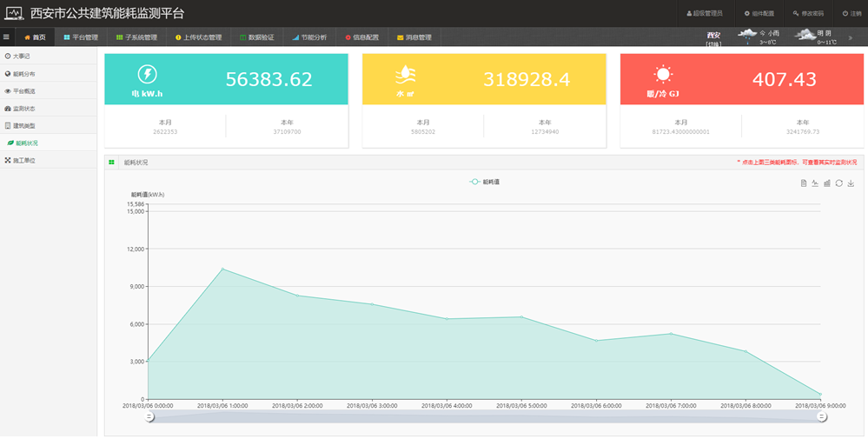Viewport: 868px width, 439px height.
Task: Click the red monitoring hint text
Action: 797,163
